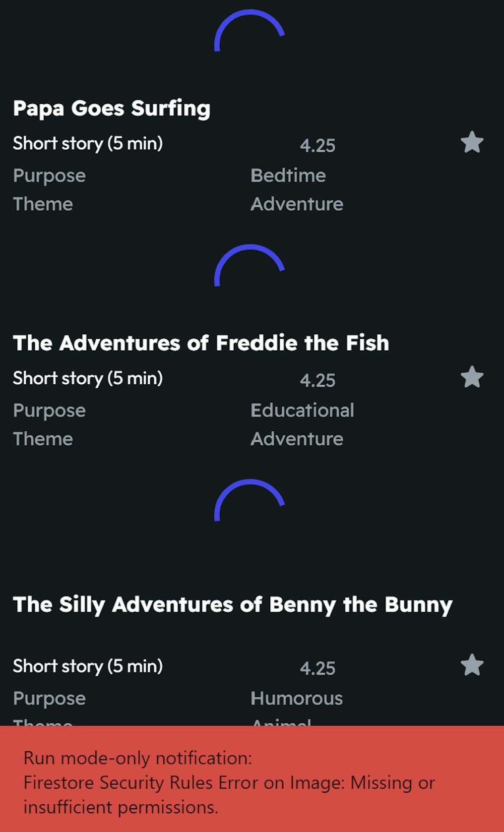Viewport: 504px width, 832px height.
Task: Click Short story (5 min) under Benny the Bunny
Action: [88, 666]
